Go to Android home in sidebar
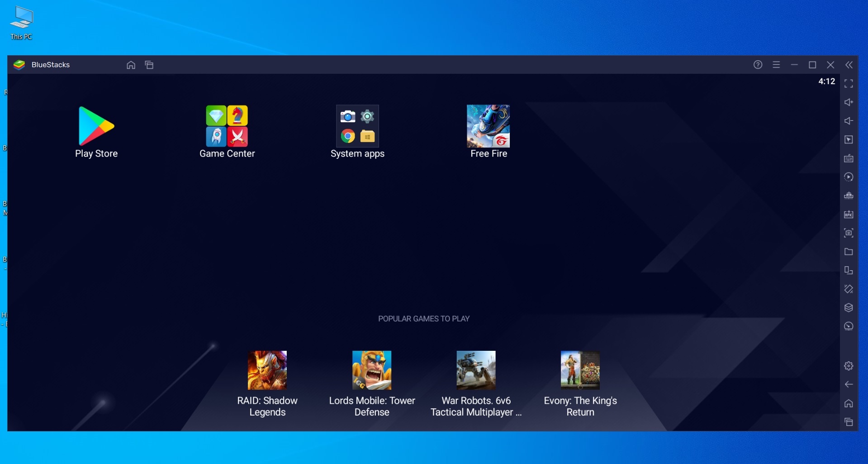Image resolution: width=868 pixels, height=464 pixels. click(x=849, y=403)
